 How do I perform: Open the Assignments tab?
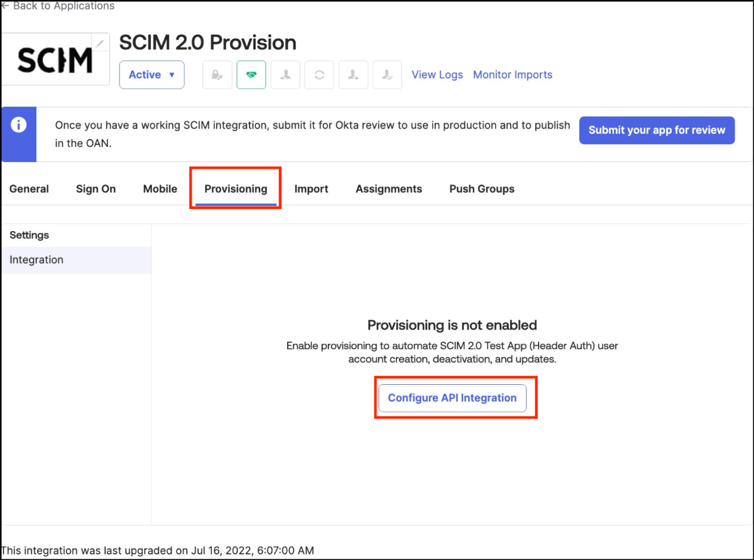point(389,189)
